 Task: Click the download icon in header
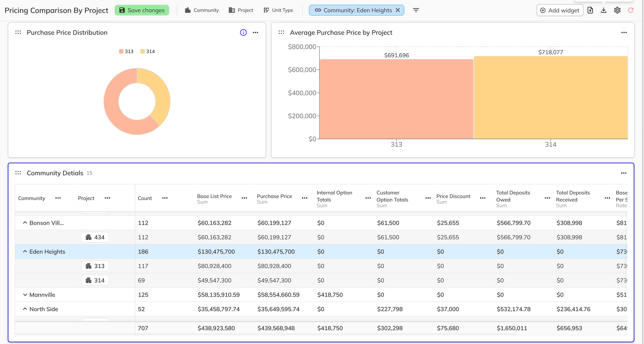pyautogui.click(x=603, y=10)
